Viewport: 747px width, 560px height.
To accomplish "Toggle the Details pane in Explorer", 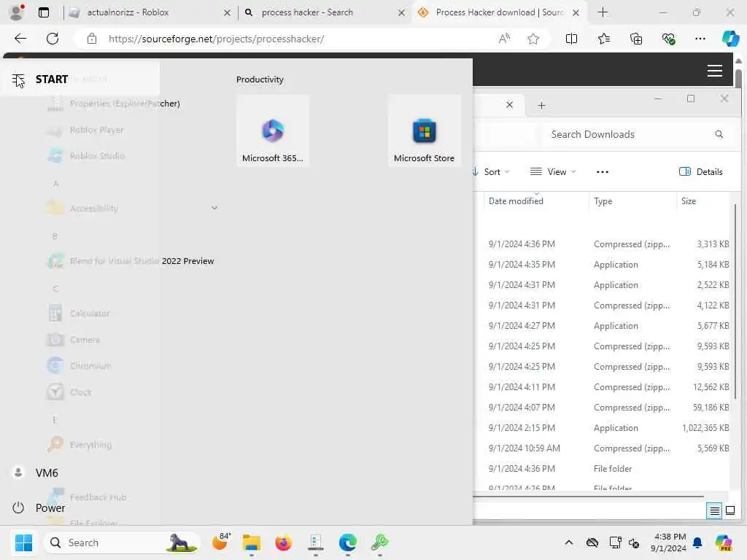I will click(700, 172).
